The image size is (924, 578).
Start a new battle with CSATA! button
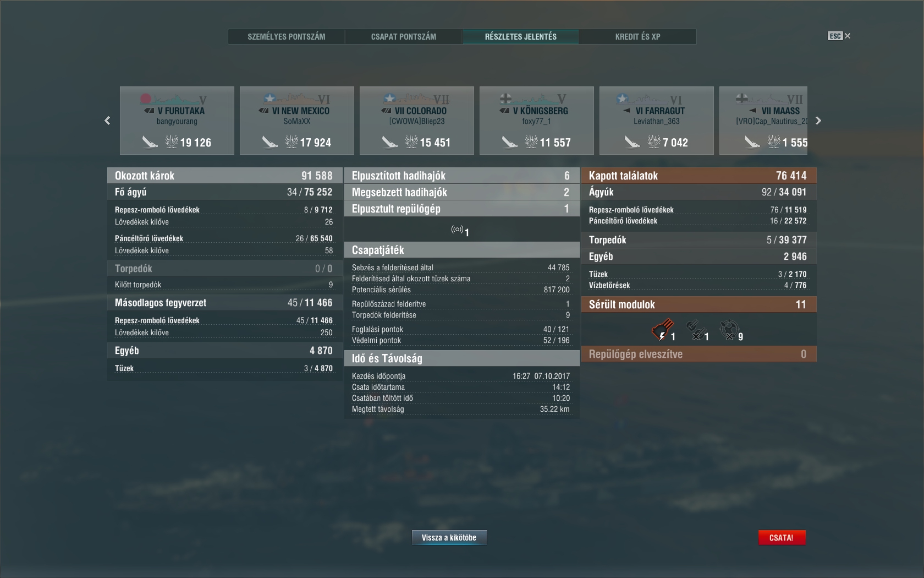(782, 538)
